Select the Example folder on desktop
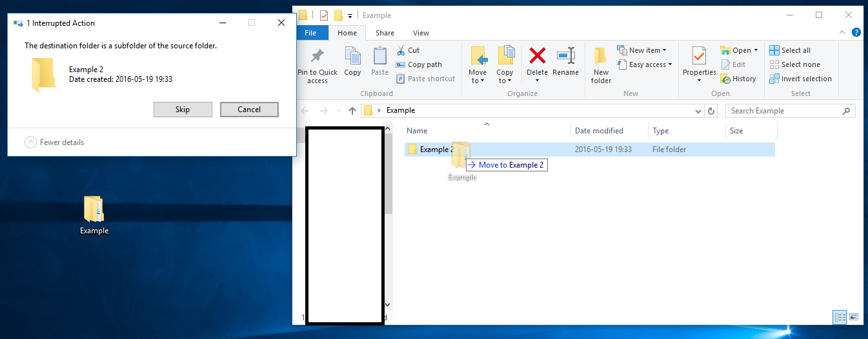 (x=94, y=215)
